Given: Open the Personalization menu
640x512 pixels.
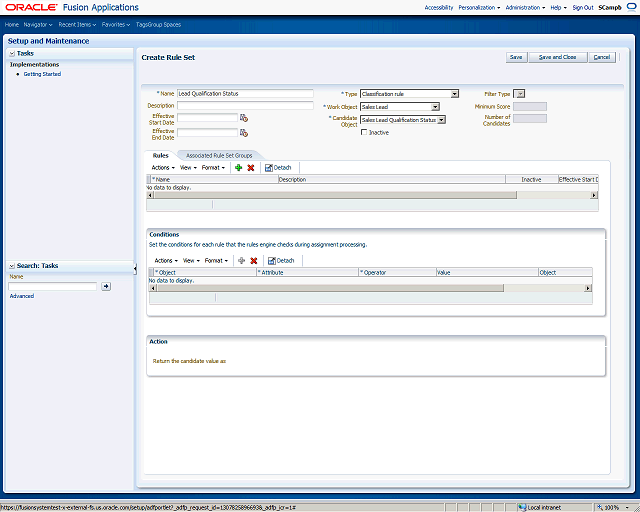Looking at the screenshot, I should (479, 8).
